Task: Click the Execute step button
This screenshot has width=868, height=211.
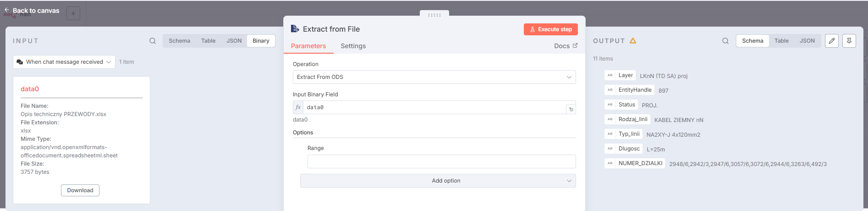Action: pos(550,29)
